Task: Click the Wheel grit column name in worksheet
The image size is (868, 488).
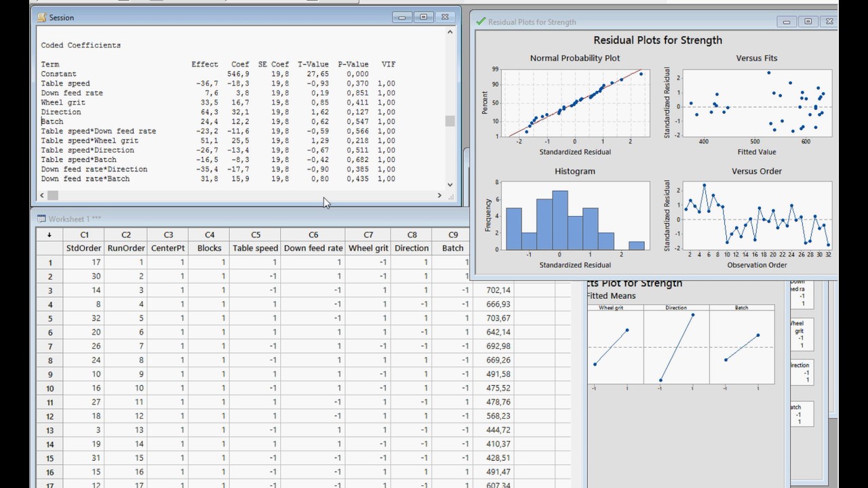Action: tap(368, 248)
